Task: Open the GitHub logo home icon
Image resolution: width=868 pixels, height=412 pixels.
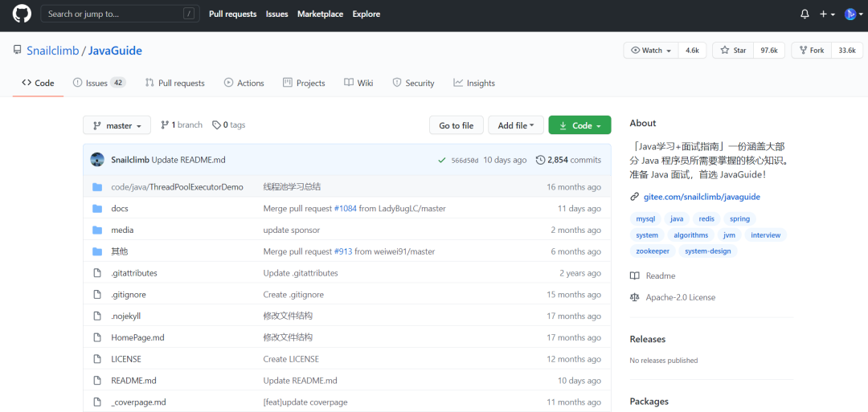Action: click(23, 14)
